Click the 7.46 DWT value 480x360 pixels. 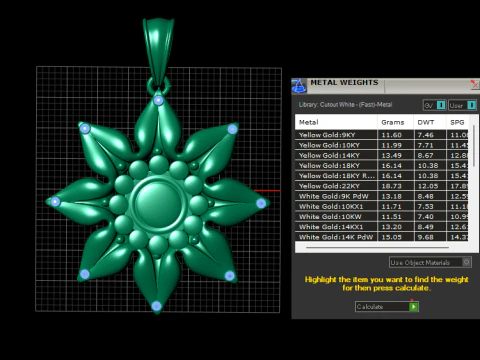pyautogui.click(x=426, y=135)
